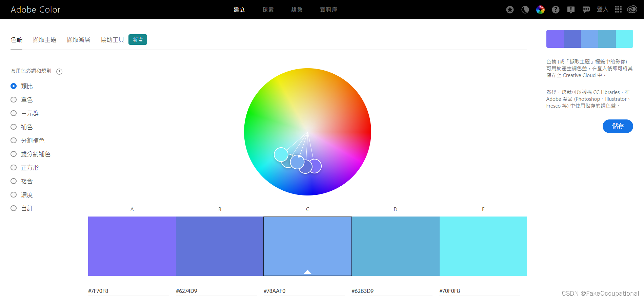Switch to the 色輪 tab
This screenshot has height=300, width=644.
17,40
